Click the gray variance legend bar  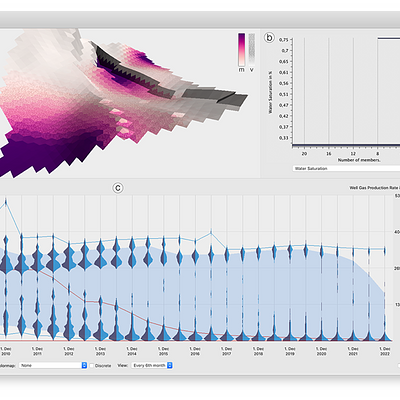[252, 49]
